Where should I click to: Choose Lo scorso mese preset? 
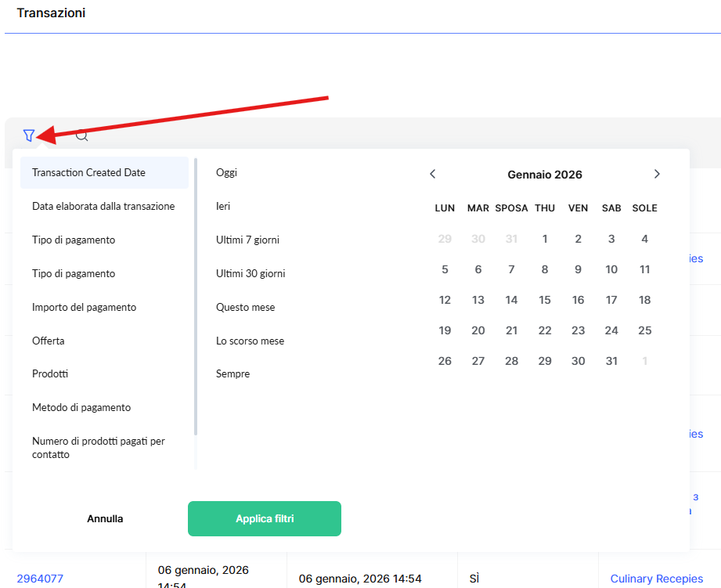[250, 341]
